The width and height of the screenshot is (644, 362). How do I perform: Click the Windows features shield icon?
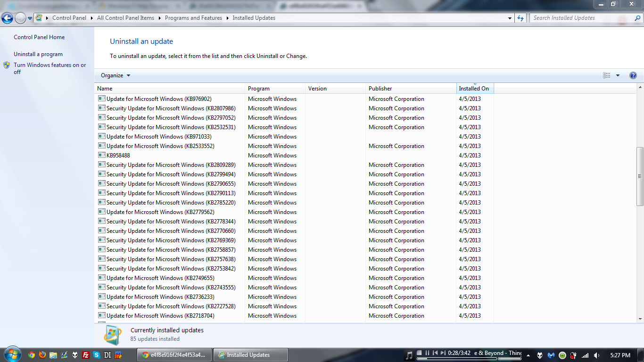click(x=7, y=65)
